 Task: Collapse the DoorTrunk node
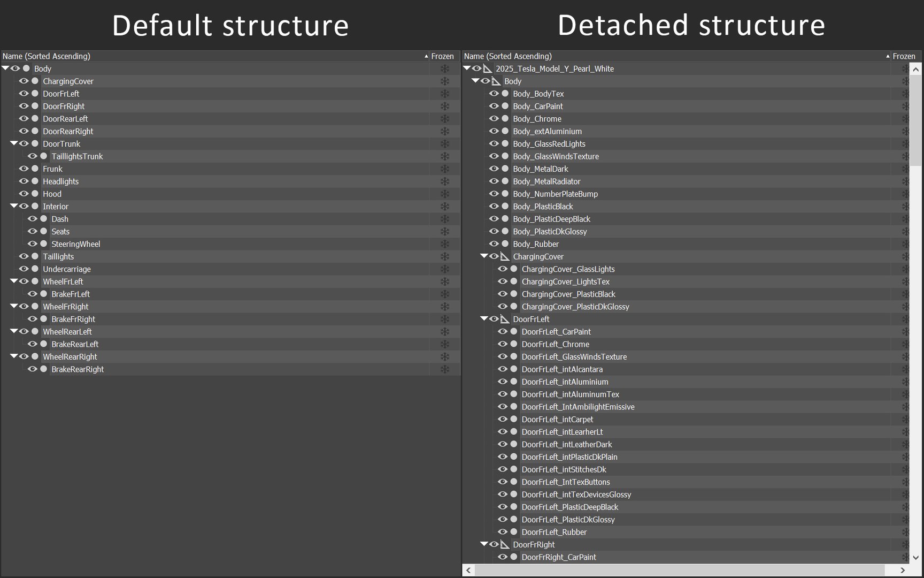click(14, 143)
